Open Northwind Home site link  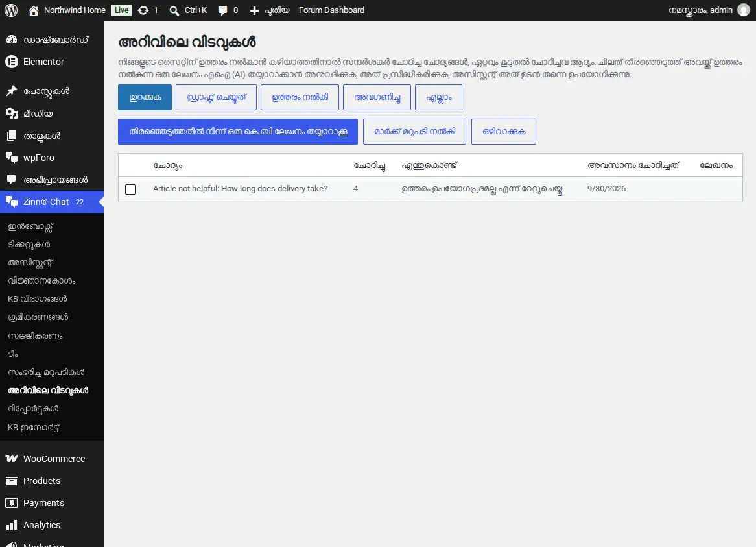coord(75,10)
